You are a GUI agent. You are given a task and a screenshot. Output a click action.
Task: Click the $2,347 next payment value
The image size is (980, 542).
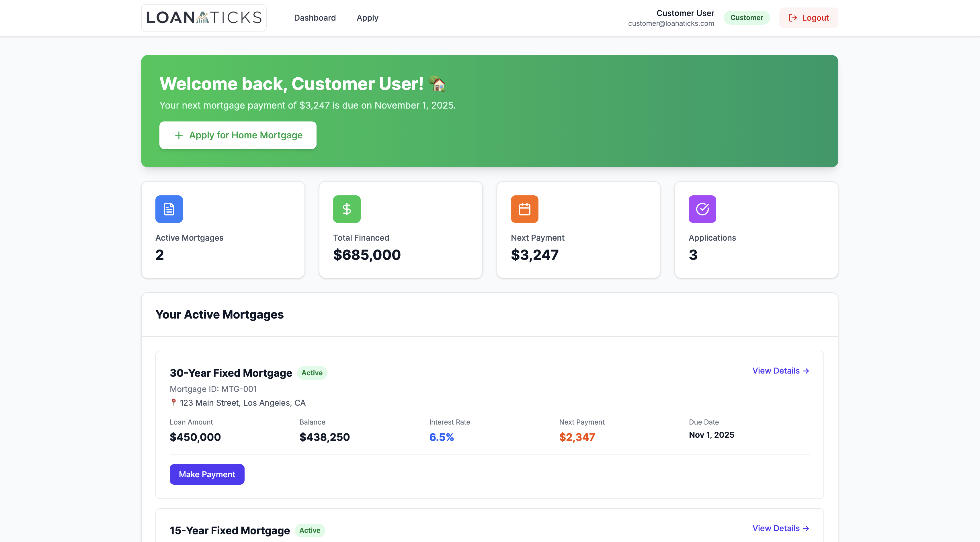(577, 437)
